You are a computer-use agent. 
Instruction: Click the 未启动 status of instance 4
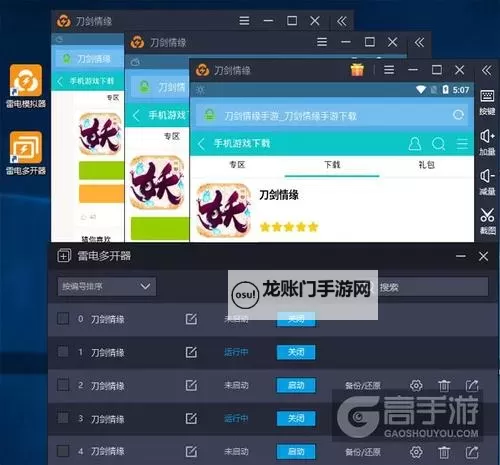tap(236, 452)
